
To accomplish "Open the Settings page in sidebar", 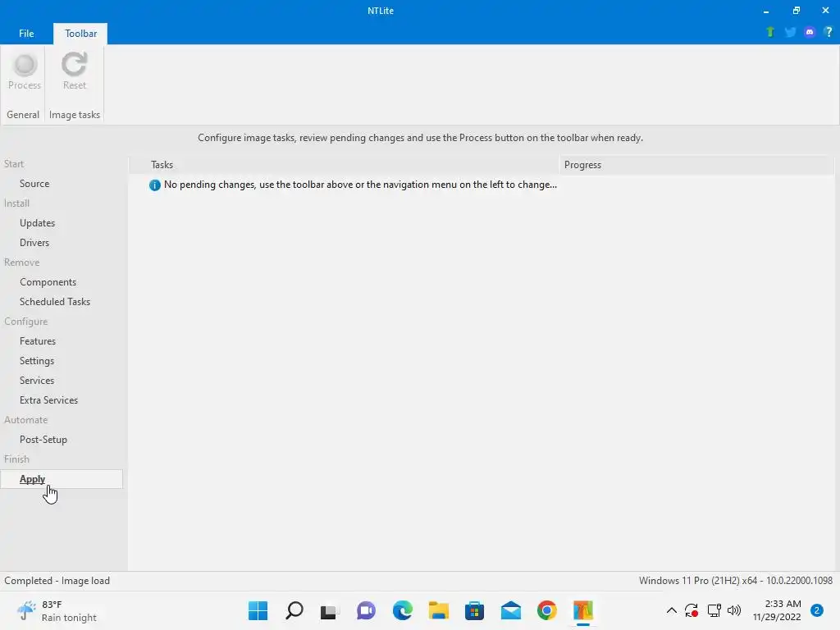I will click(x=36, y=361).
